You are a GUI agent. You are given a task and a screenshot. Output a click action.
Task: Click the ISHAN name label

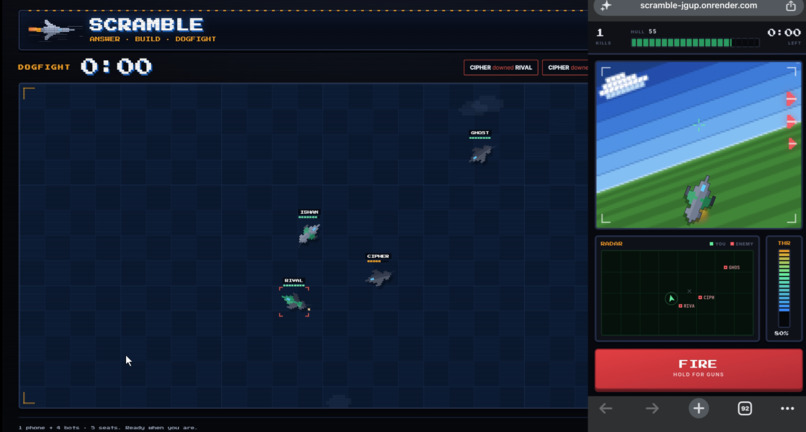309,212
